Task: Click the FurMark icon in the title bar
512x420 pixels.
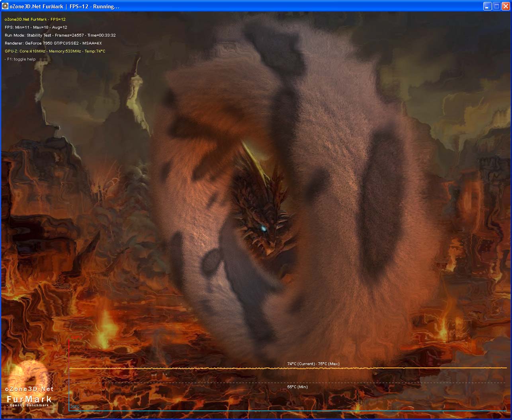Action: (x=5, y=6)
